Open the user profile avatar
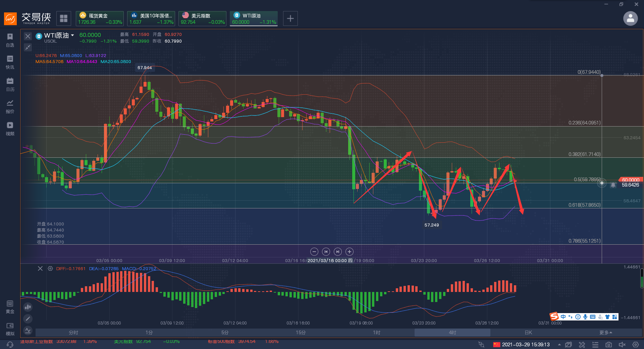Image resolution: width=644 pixels, height=349 pixels. [630, 18]
